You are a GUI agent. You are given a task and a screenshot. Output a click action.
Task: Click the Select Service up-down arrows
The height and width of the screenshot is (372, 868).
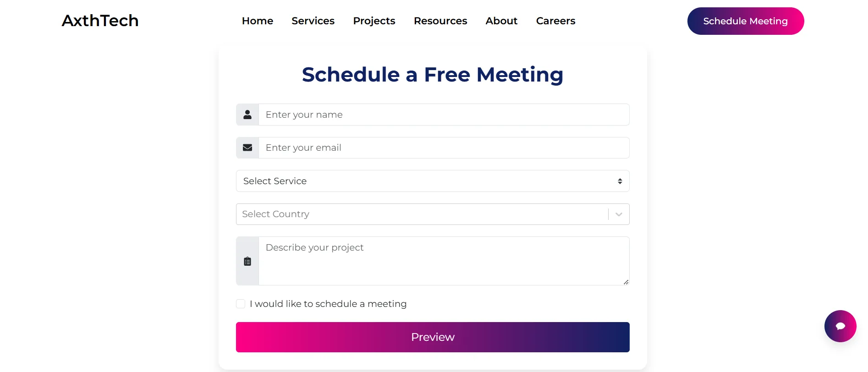[x=620, y=181]
